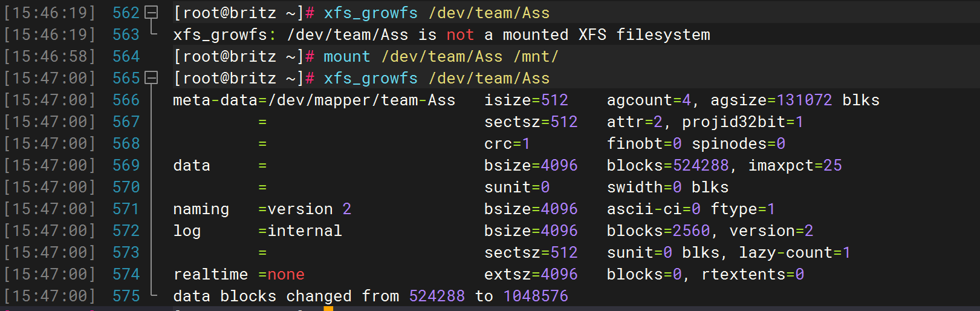Click lazy-count=1 value
Viewport: 980px width, 311px height.
coord(795,252)
